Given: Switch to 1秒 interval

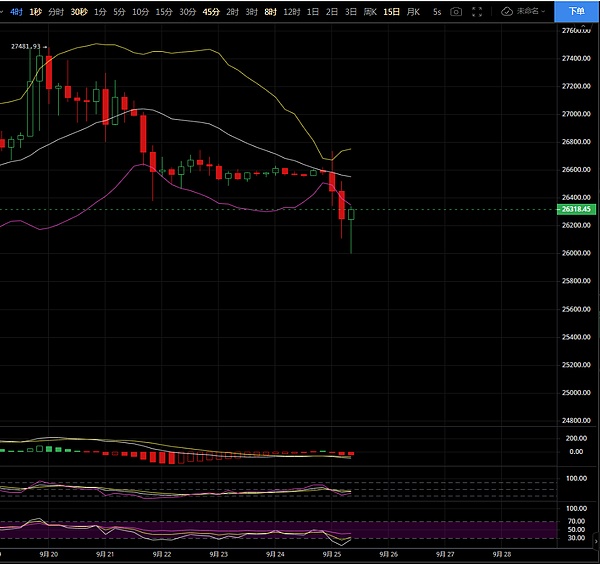Looking at the screenshot, I should pos(36,11).
